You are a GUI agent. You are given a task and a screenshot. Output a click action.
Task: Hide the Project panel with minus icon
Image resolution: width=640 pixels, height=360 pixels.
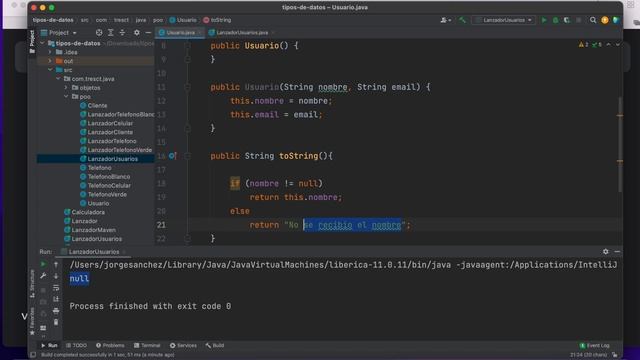pyautogui.click(x=148, y=33)
